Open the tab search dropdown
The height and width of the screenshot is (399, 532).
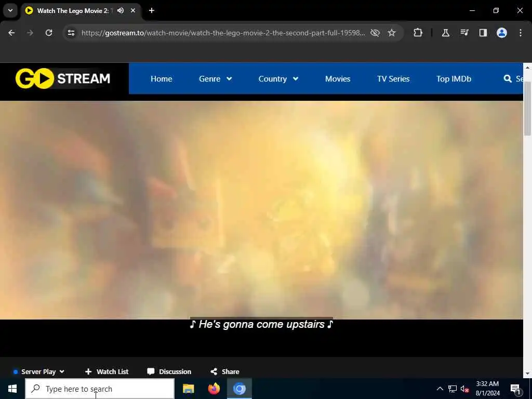click(x=10, y=10)
